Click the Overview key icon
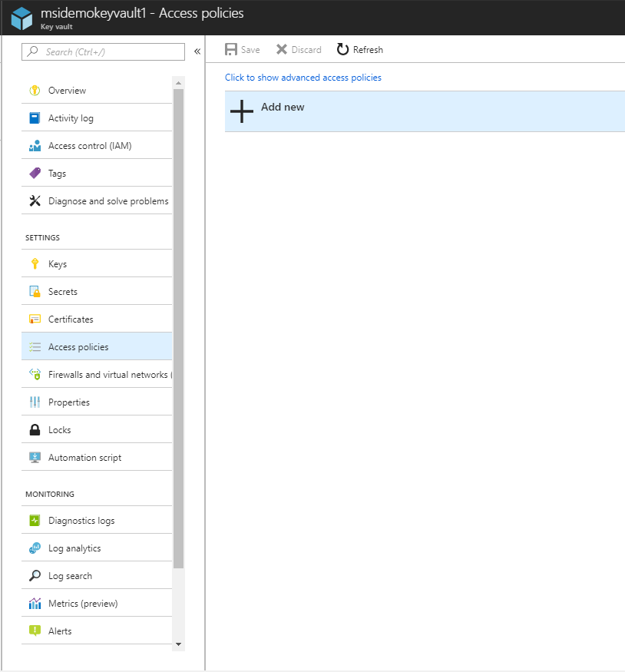The width and height of the screenshot is (625, 672). click(x=35, y=91)
